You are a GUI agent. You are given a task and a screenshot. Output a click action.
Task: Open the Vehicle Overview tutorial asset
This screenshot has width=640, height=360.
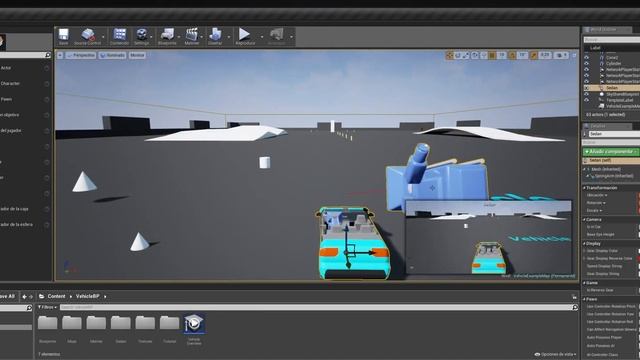[194, 329]
